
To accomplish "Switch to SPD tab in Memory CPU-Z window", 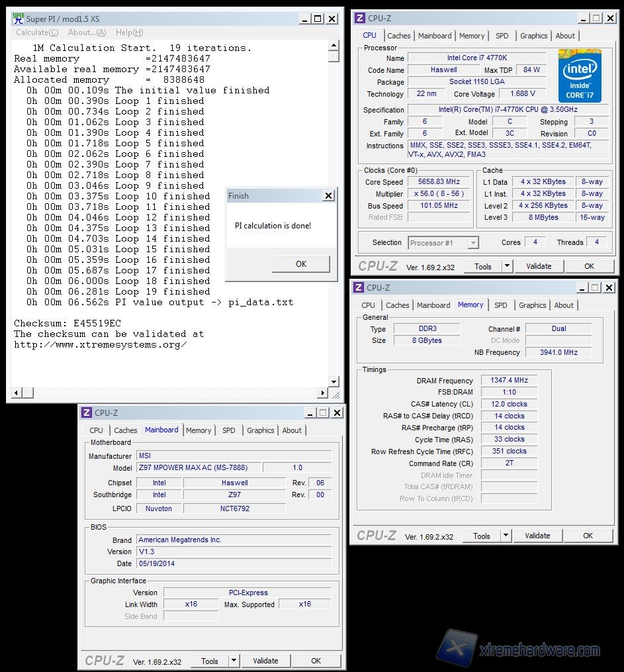I will (x=501, y=305).
